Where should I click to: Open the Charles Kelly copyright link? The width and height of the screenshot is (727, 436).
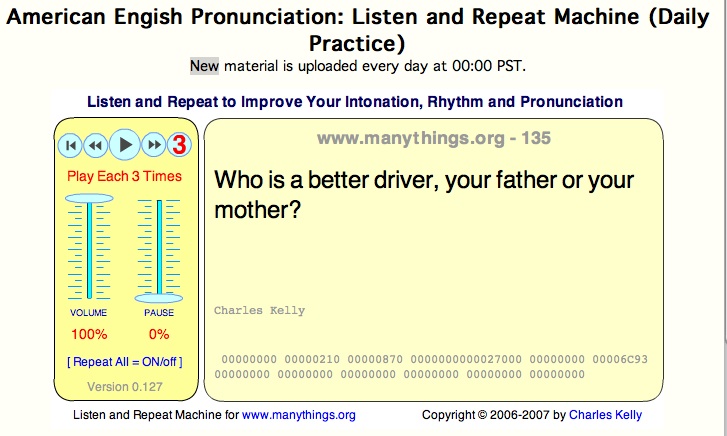point(605,415)
